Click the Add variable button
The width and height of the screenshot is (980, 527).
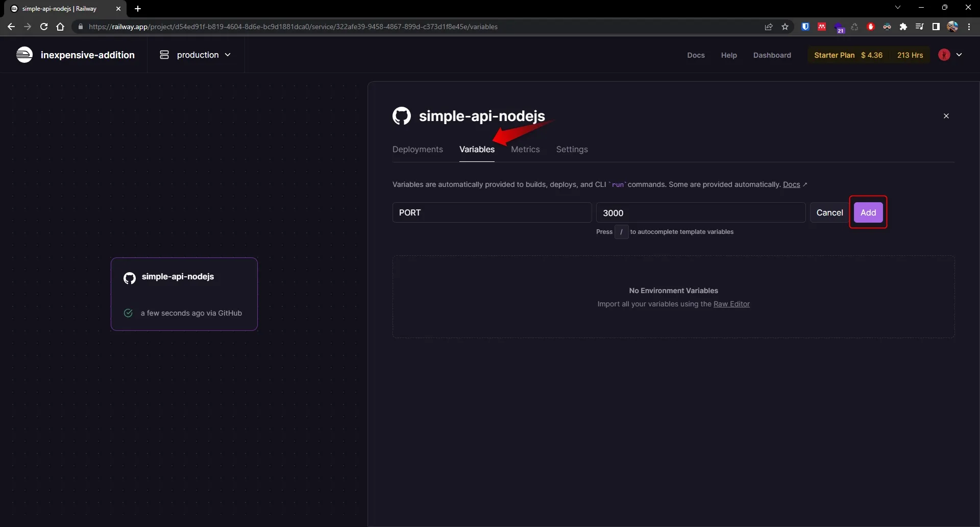click(868, 212)
